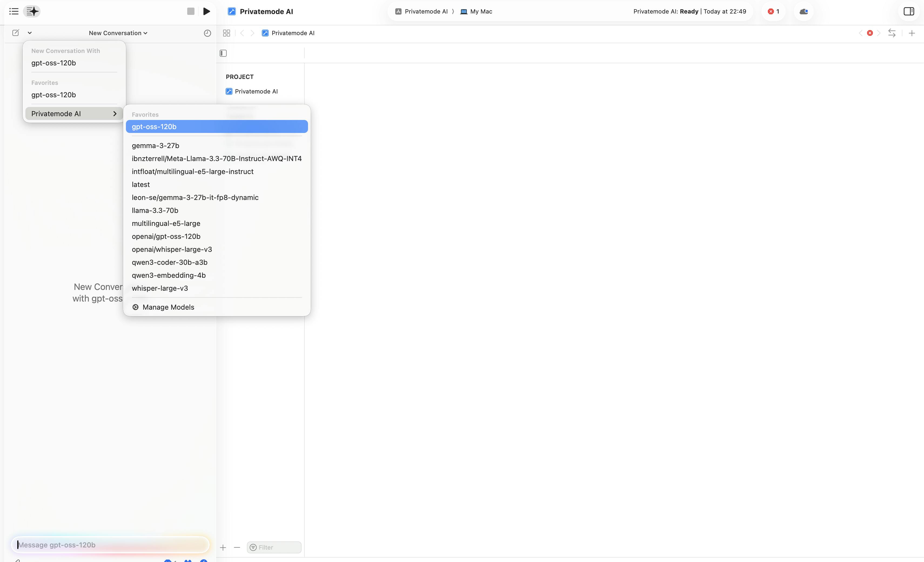924x562 pixels.
Task: Click the Message gpt-oss-120b input field
Action: coord(110,544)
